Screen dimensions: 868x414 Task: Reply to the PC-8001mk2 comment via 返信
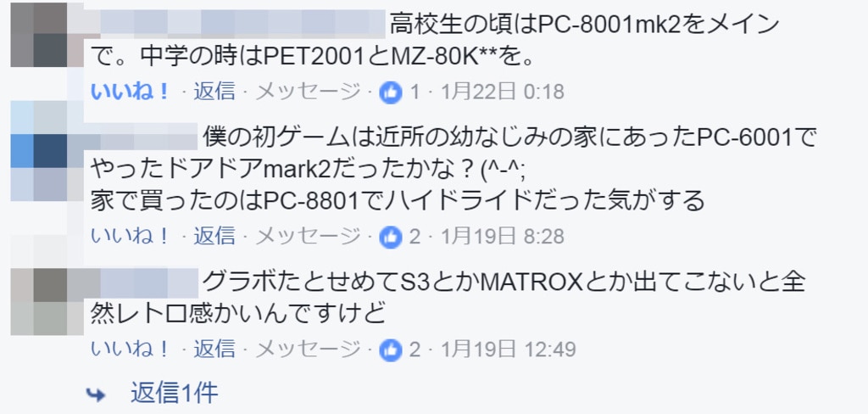pyautogui.click(x=214, y=92)
